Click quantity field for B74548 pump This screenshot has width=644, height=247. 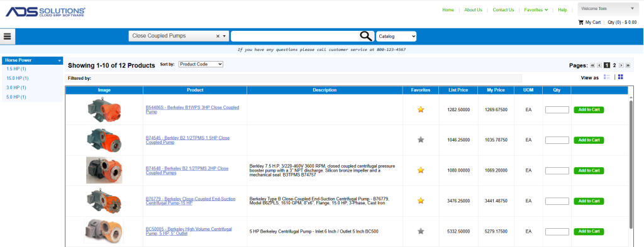pyautogui.click(x=557, y=171)
